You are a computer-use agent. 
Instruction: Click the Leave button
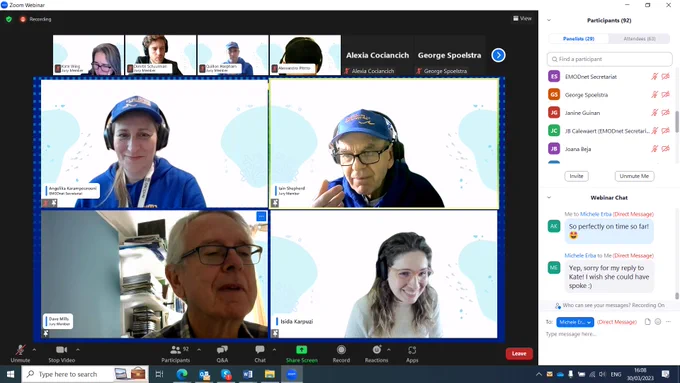point(519,354)
